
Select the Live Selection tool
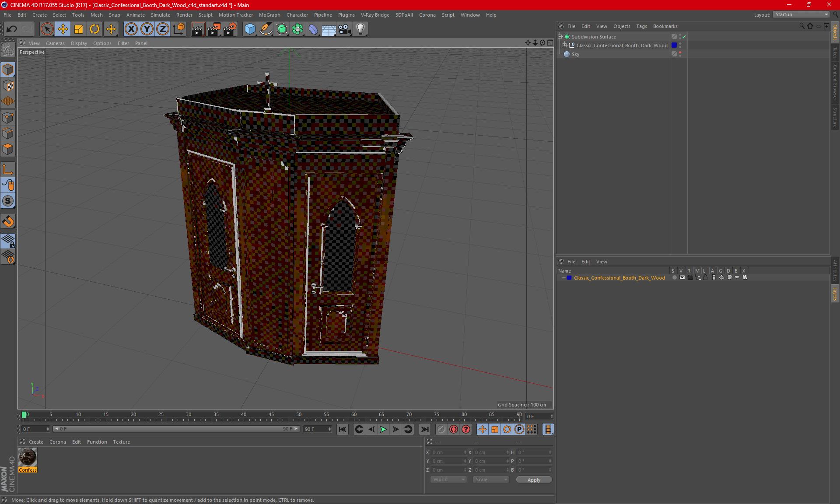[x=47, y=29]
